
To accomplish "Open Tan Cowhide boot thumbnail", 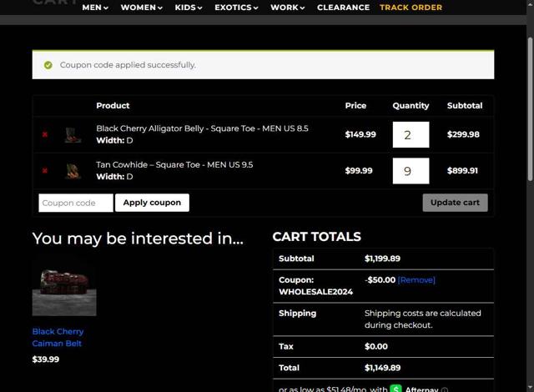I will tap(73, 171).
